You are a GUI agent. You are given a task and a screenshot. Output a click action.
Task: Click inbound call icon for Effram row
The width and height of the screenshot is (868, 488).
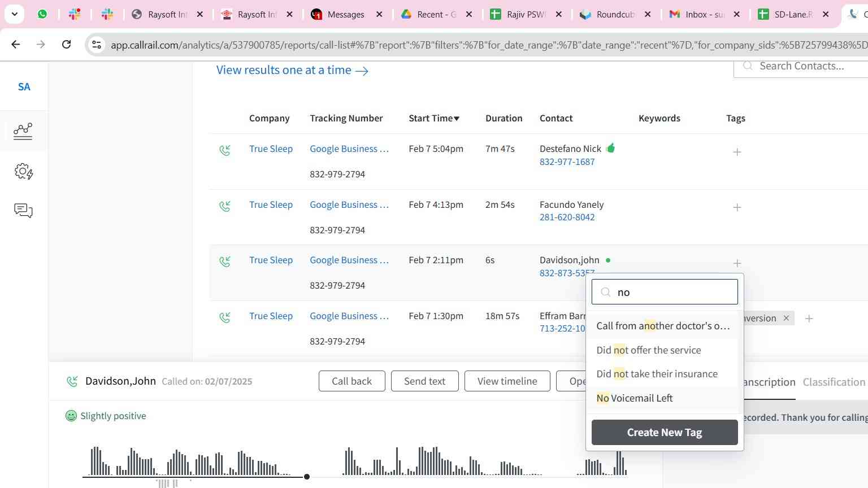tap(225, 317)
